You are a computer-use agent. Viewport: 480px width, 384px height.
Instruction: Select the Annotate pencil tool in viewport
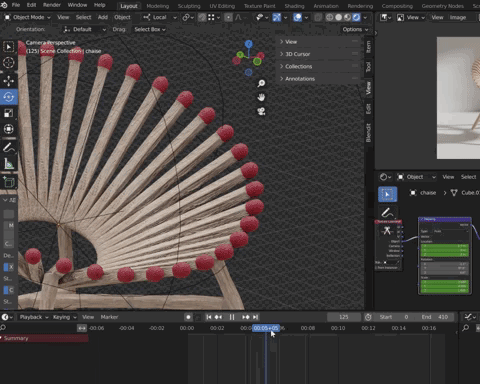pyautogui.click(x=9, y=148)
